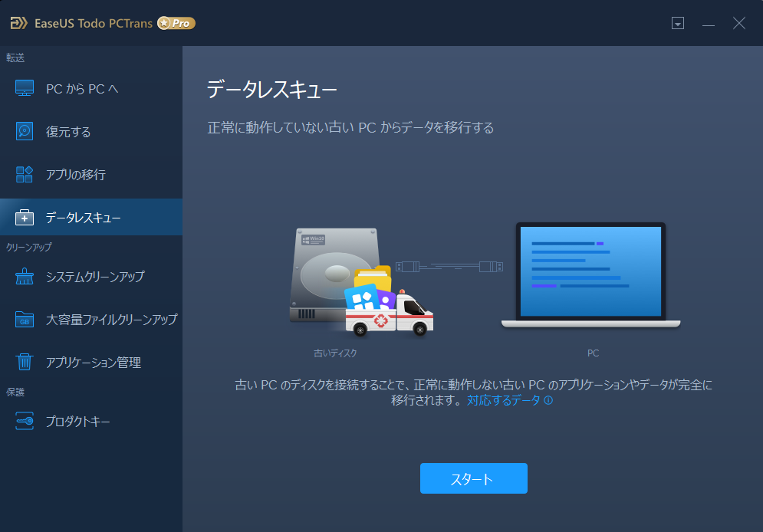Viewport: 763px width, 532px height.
Task: Go to アプリの移行 section
Action: (91, 174)
